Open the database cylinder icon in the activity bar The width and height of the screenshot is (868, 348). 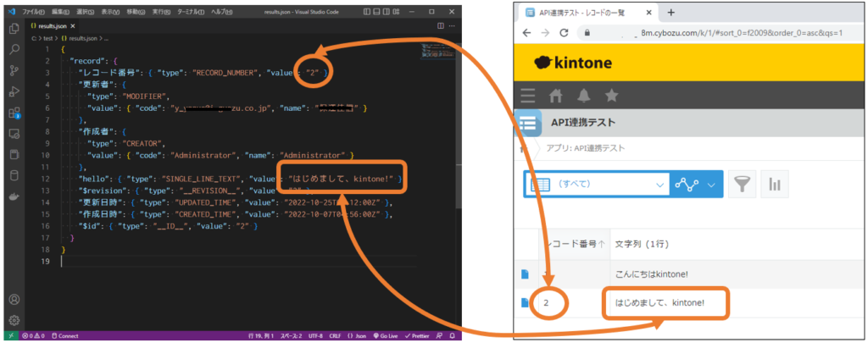point(14,176)
